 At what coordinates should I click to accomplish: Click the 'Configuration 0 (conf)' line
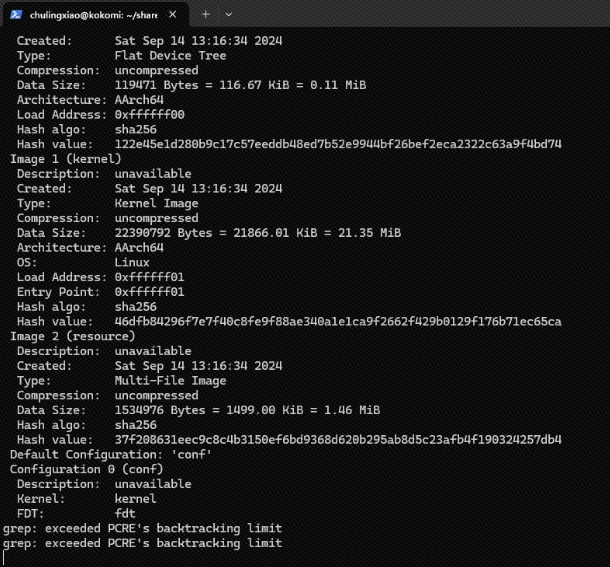click(86, 469)
